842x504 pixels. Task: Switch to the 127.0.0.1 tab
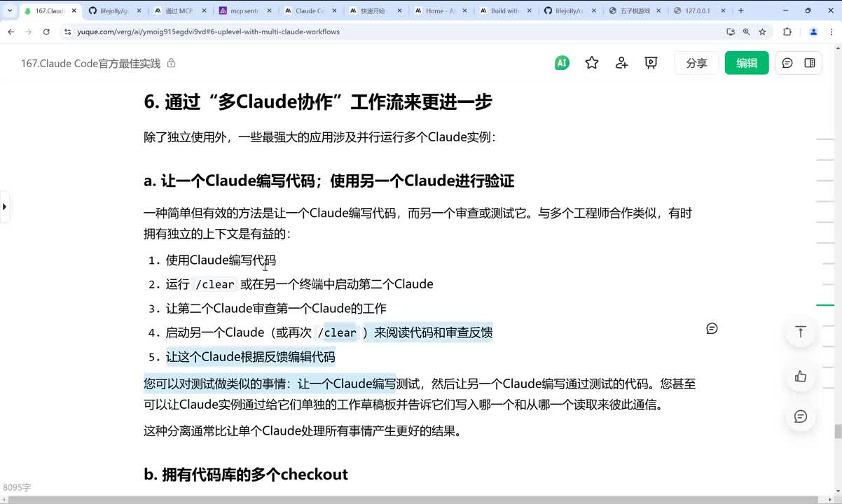(x=699, y=10)
